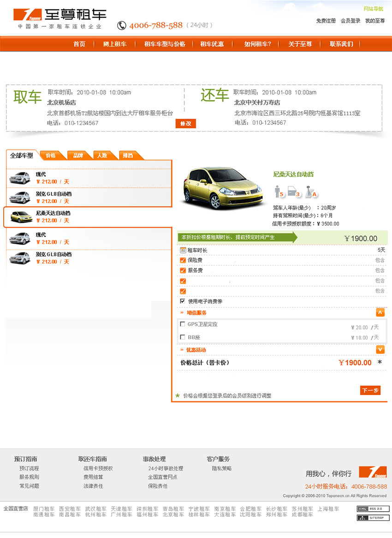The width and height of the screenshot is (392, 538).
Task: Open 关于至尊 menu item
Action: (x=300, y=44)
